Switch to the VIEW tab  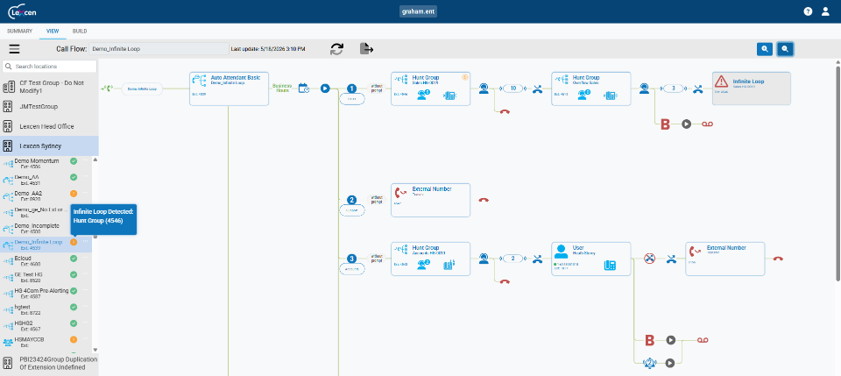(x=53, y=31)
